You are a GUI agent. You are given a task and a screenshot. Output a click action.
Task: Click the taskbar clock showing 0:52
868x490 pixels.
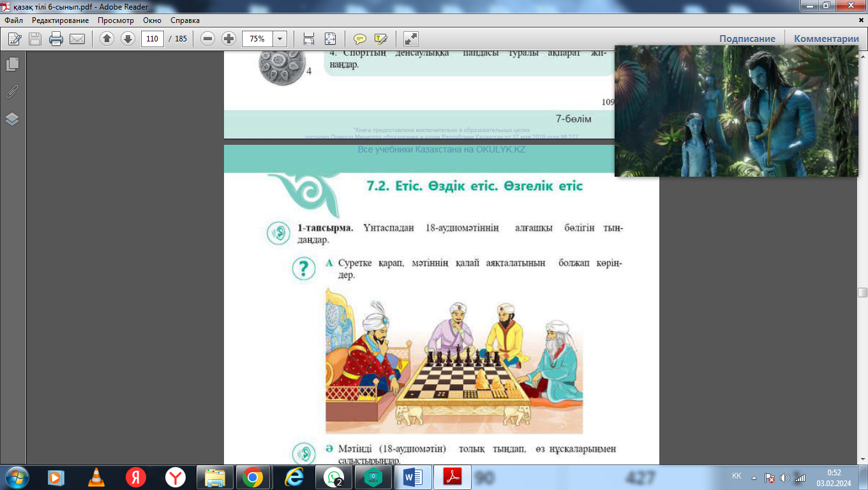pos(834,477)
